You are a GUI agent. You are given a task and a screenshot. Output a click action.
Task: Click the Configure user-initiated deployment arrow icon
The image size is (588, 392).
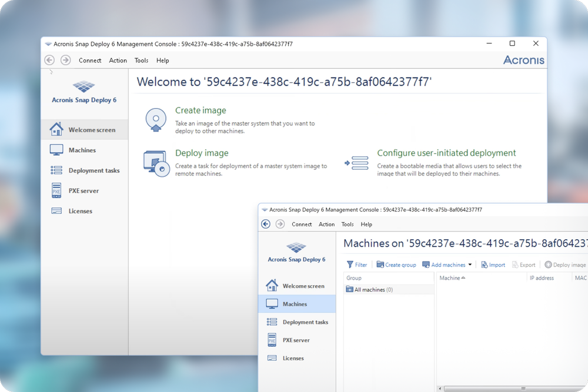(356, 163)
